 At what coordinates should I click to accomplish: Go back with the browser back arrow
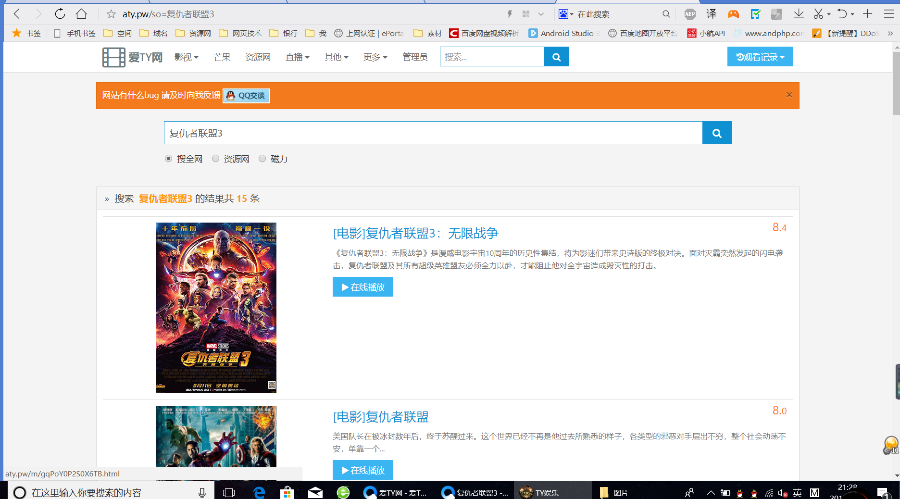coord(17,14)
